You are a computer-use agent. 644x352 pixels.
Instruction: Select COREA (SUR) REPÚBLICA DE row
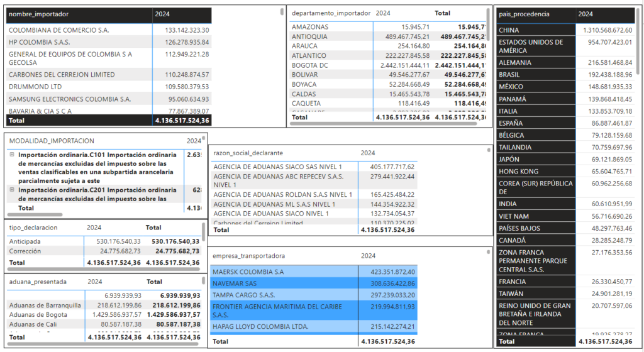(x=565, y=187)
